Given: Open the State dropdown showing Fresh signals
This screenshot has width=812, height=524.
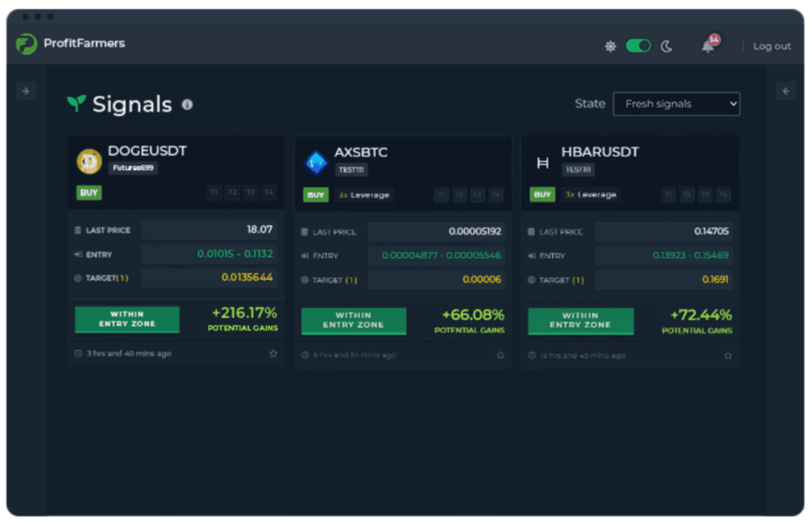Looking at the screenshot, I should pyautogui.click(x=676, y=104).
